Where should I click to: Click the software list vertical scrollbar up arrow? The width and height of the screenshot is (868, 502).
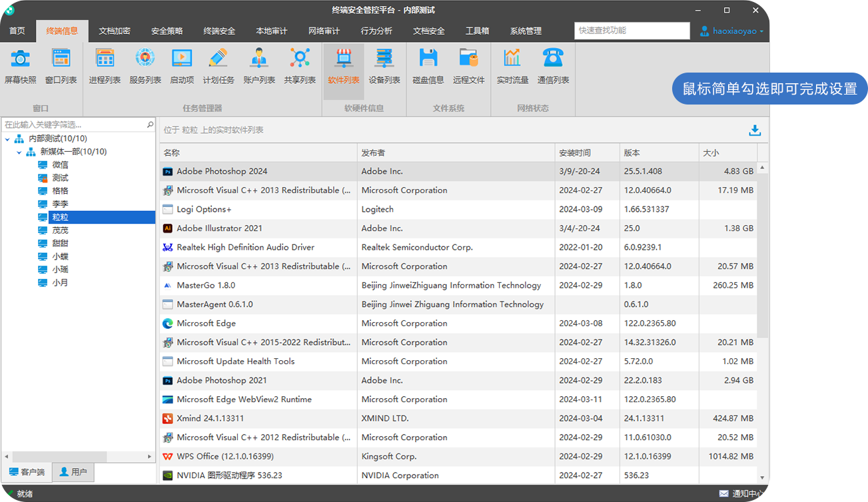pos(763,168)
